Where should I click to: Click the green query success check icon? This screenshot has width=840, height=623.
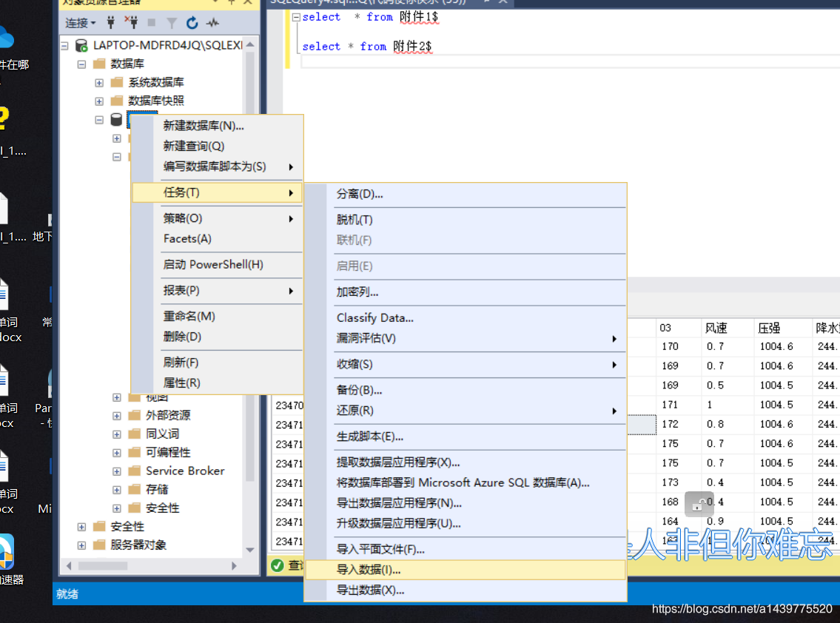click(278, 565)
